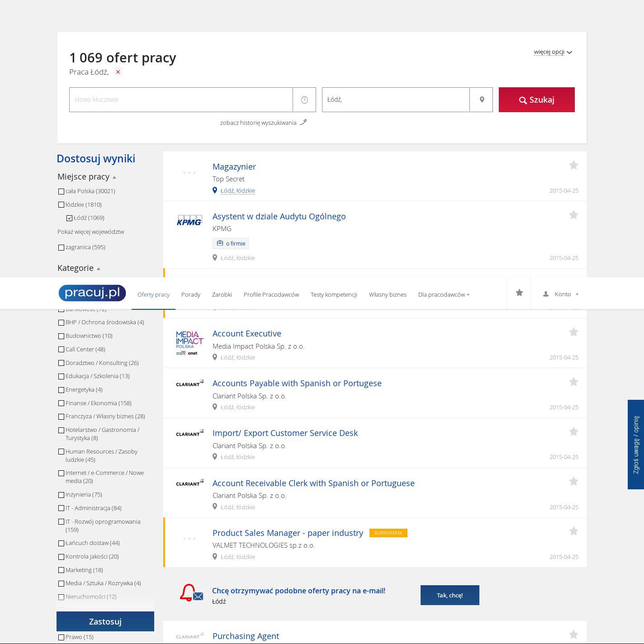
Task: Click the Clariant logo beside Accounts Payable
Action: (x=189, y=384)
